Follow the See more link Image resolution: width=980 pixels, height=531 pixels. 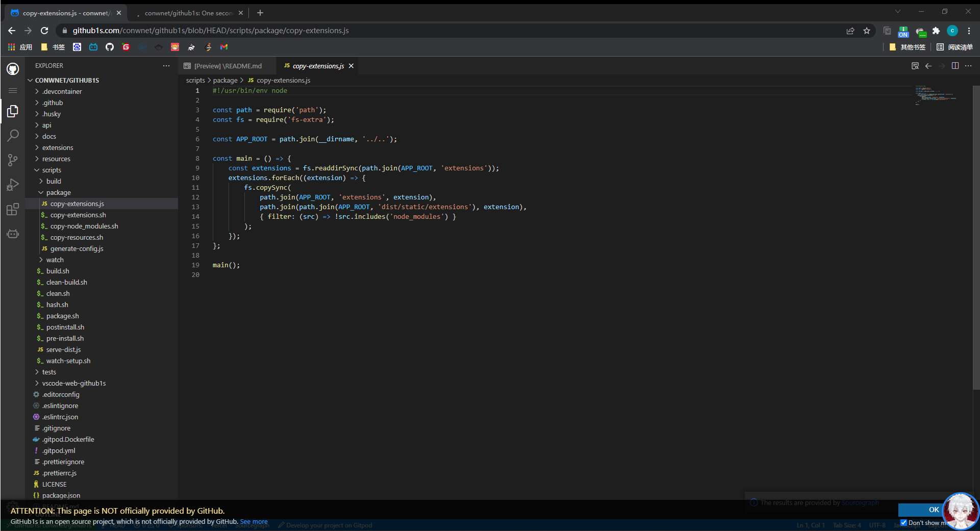[x=254, y=522]
